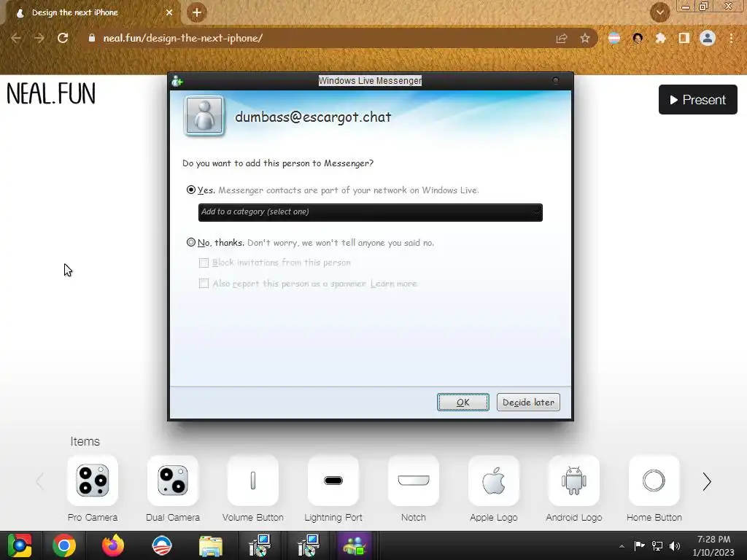Check Also report this person as spammer
The image size is (747, 560).
[204, 284]
